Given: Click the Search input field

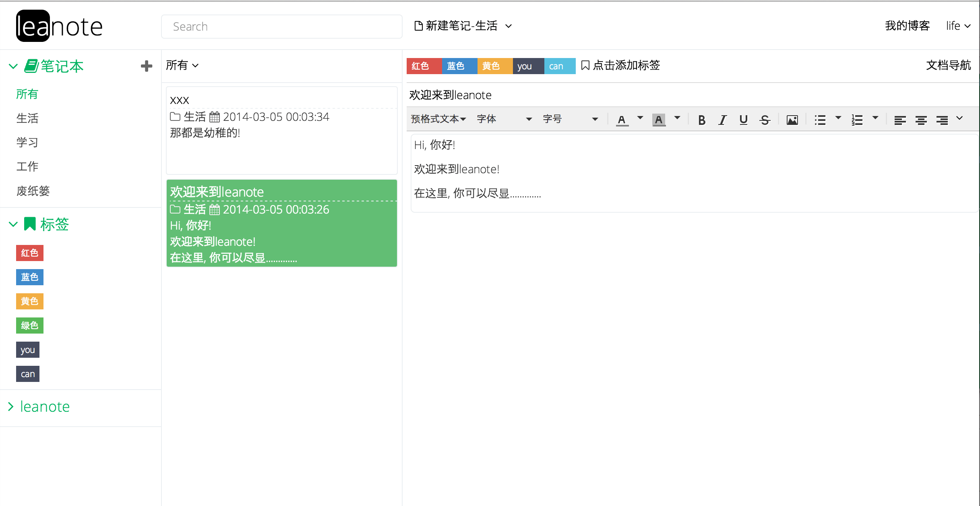Looking at the screenshot, I should click(281, 27).
